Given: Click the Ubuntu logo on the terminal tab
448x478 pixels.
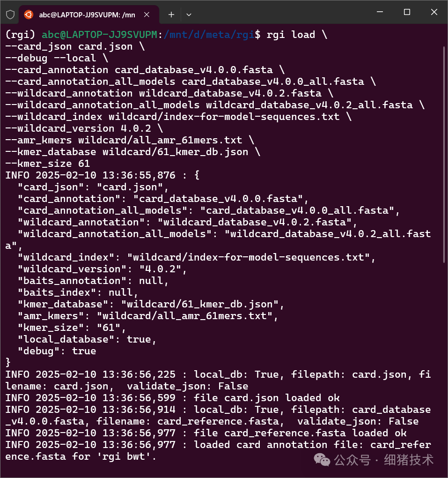Looking at the screenshot, I should (x=28, y=15).
